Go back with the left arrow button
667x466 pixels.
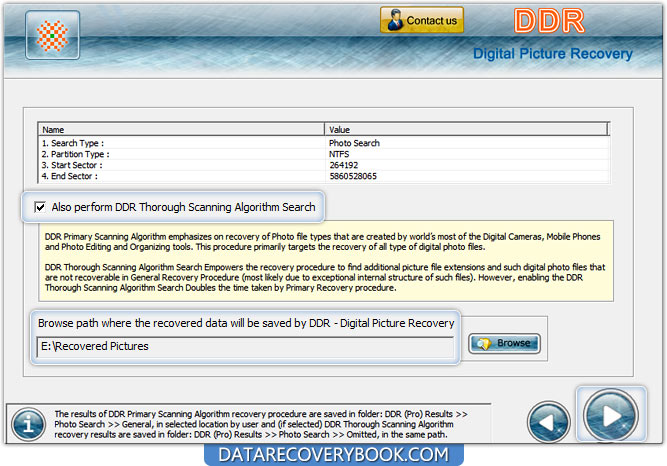(x=549, y=422)
